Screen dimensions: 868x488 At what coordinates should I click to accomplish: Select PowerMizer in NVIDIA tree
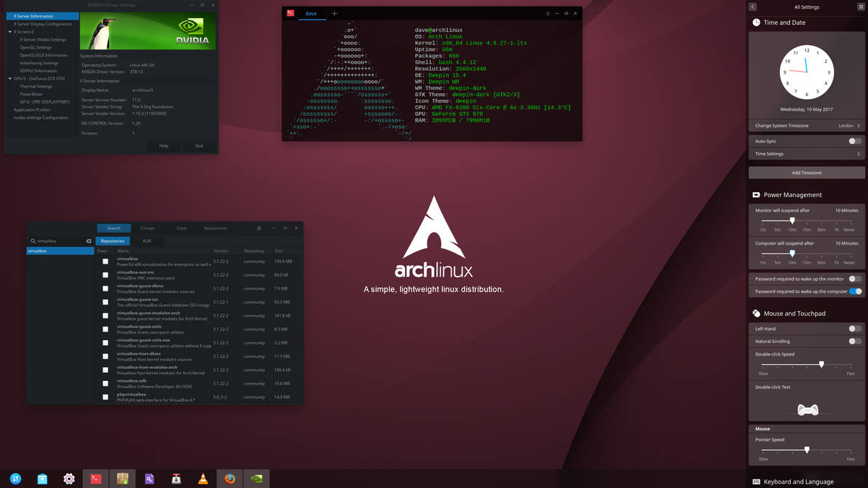pyautogui.click(x=31, y=94)
